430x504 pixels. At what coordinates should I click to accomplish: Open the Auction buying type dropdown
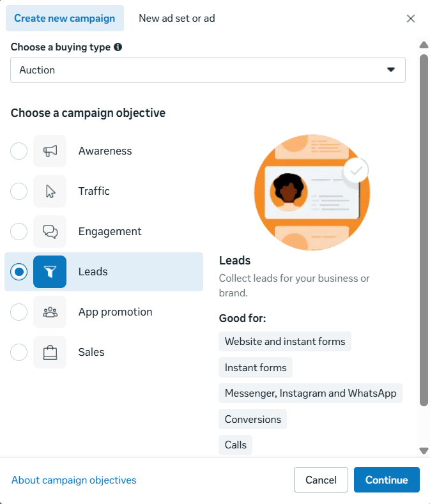(208, 70)
